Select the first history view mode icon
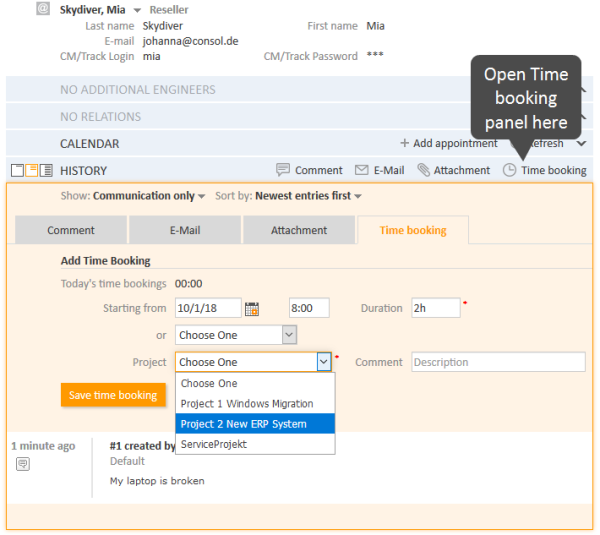 click(17, 170)
